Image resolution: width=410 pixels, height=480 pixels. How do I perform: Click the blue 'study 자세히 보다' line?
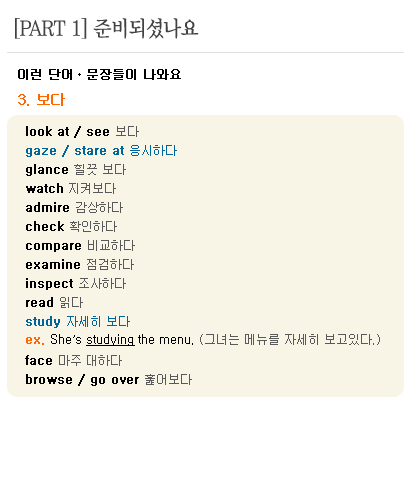point(78,322)
